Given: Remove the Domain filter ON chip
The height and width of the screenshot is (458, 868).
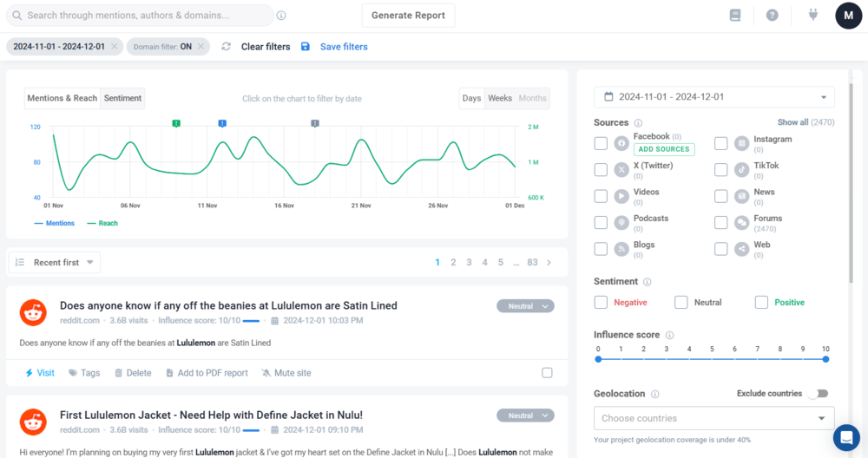Looking at the screenshot, I should [201, 47].
